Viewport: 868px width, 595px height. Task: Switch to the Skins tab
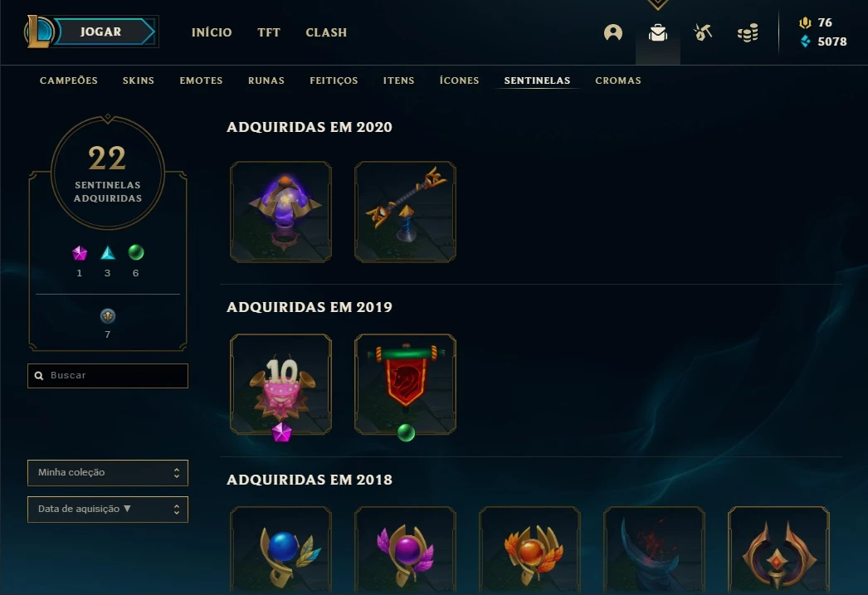139,80
